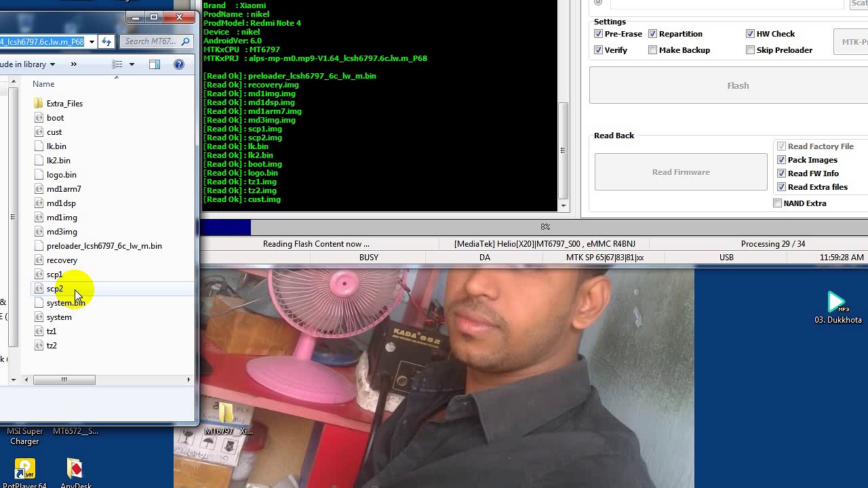The image size is (868, 488).
Task: Click 'Processing 29 / 34' status text
Action: pos(773,244)
